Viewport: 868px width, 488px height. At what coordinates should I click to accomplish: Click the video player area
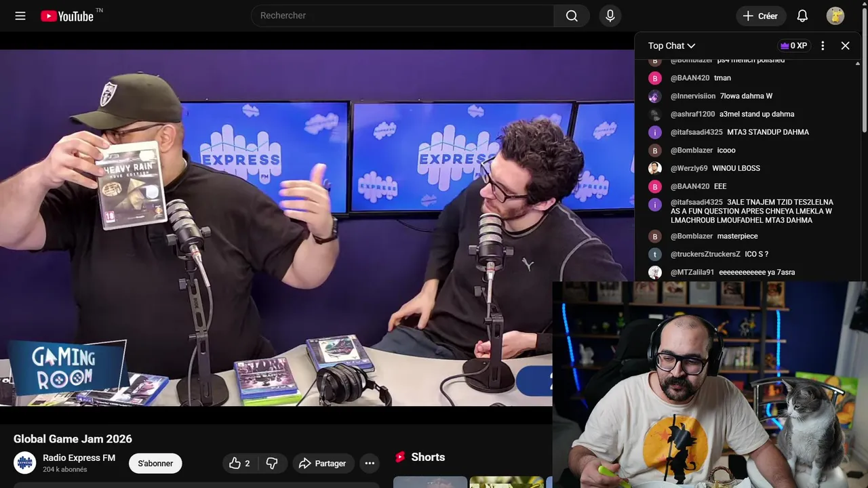(x=317, y=228)
